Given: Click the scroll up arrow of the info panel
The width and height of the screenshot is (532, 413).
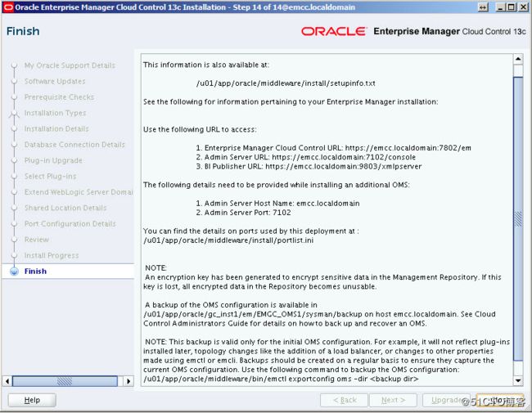Looking at the screenshot, I should (x=518, y=59).
